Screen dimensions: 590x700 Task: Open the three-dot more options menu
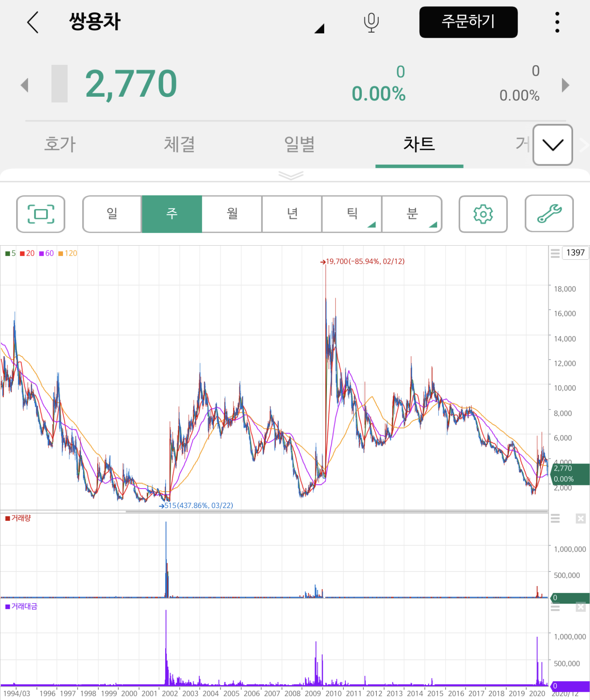[x=557, y=22]
